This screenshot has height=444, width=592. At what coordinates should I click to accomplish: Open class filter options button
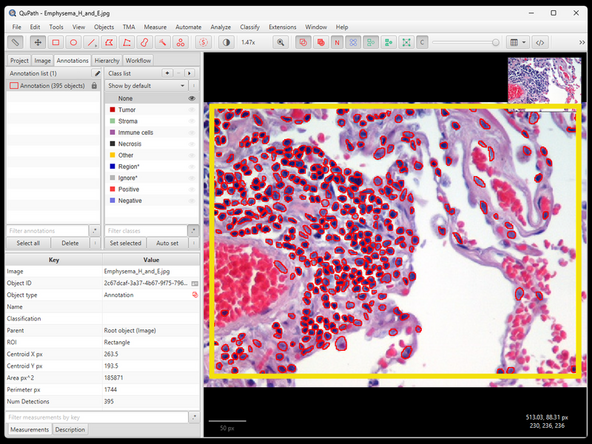tap(193, 230)
